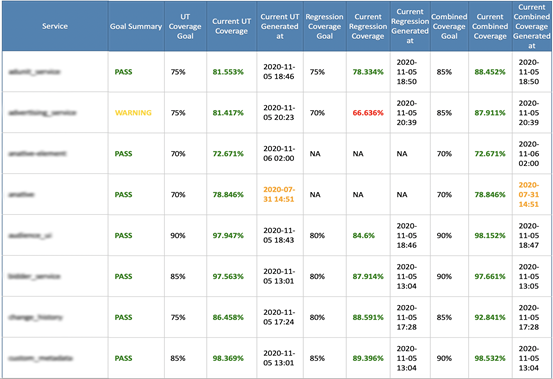Select the orange 2020-07-31 14:51 UT timestamp

[x=279, y=194]
